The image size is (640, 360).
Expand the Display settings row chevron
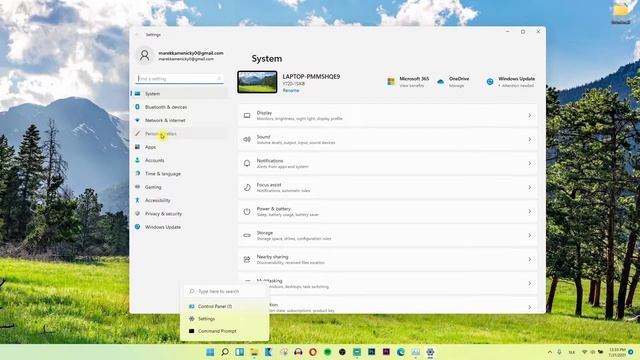529,116
